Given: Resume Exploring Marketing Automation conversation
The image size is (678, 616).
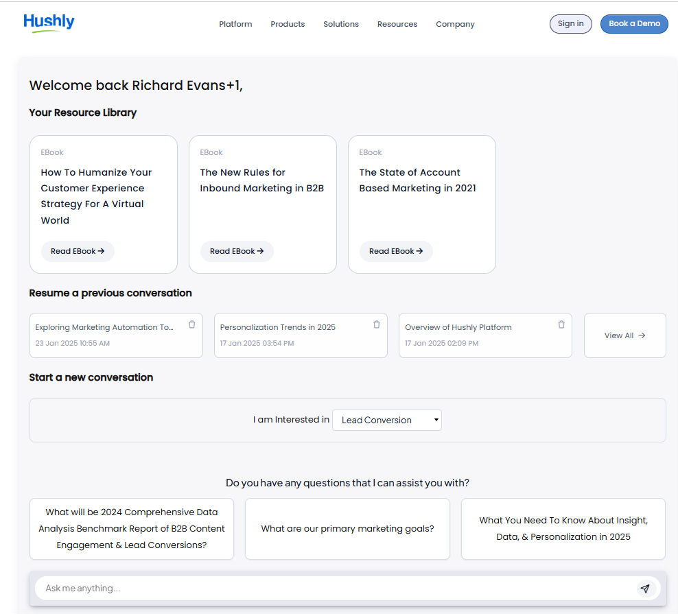Looking at the screenshot, I should [116, 335].
